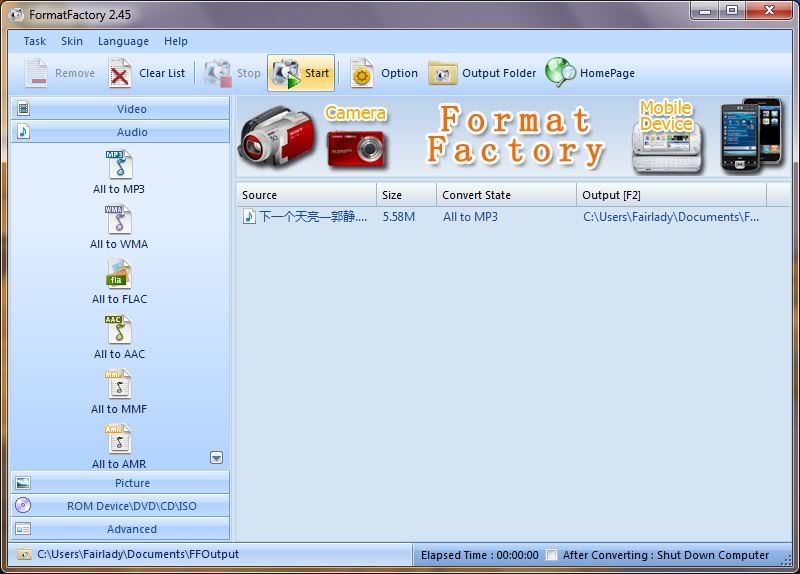Start the conversion with Start button
This screenshot has width=800, height=574.
tap(301, 73)
